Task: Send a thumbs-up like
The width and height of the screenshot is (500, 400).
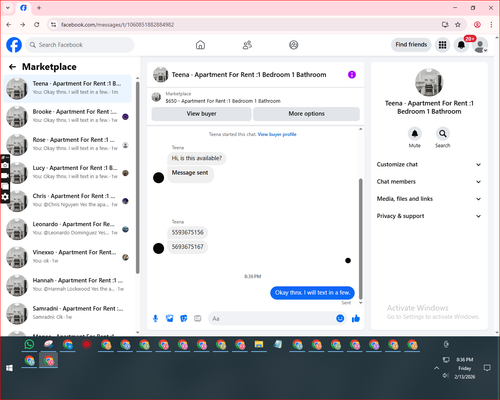Action: tap(356, 318)
